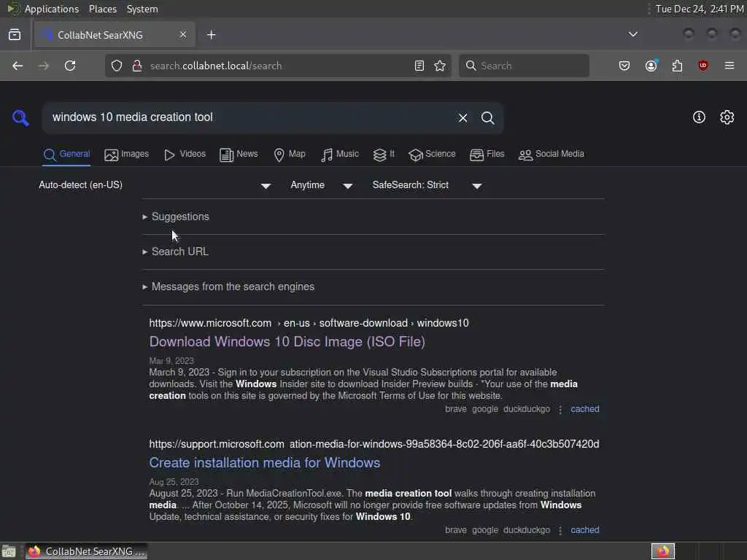Open Pocket save icon
The height and width of the screenshot is (560, 747).
[x=624, y=66]
